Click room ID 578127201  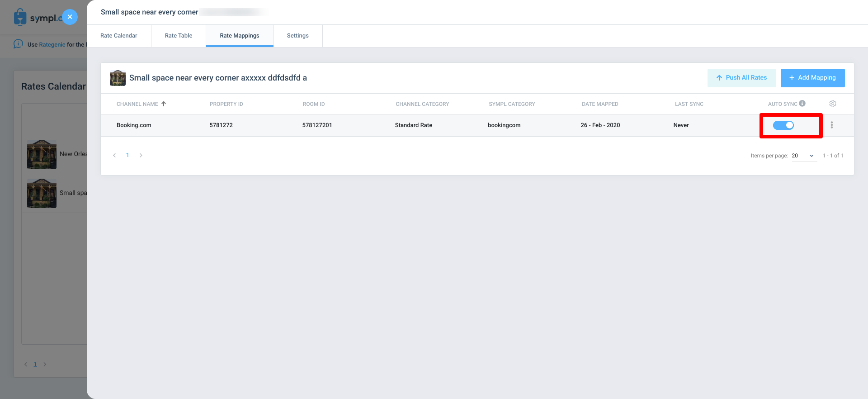[317, 125]
